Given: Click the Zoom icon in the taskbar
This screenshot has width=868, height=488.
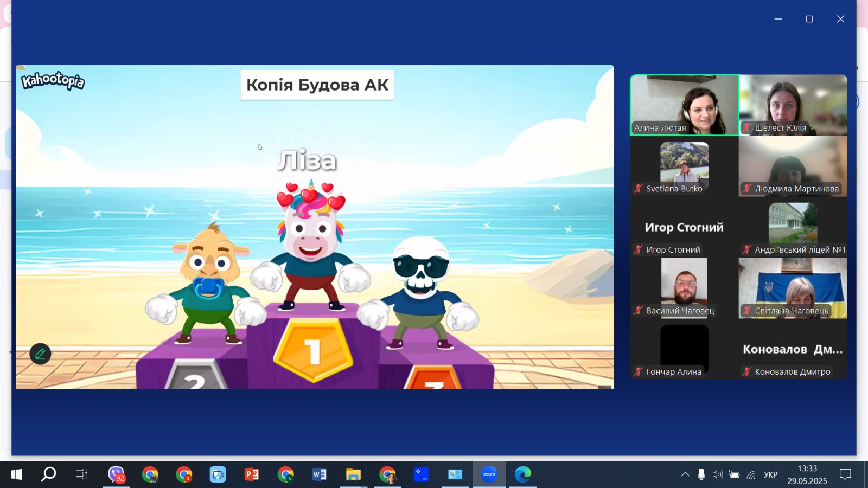Looking at the screenshot, I should tap(489, 474).
